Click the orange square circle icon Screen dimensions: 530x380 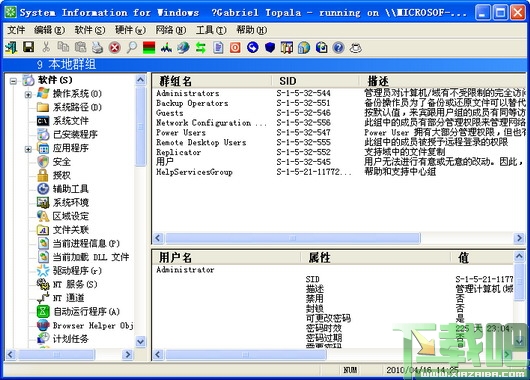[235, 48]
